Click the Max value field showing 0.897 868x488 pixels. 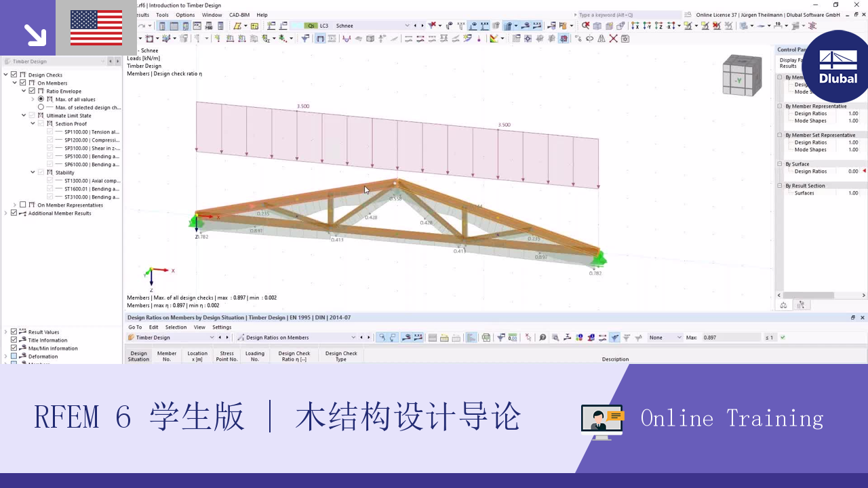732,338
